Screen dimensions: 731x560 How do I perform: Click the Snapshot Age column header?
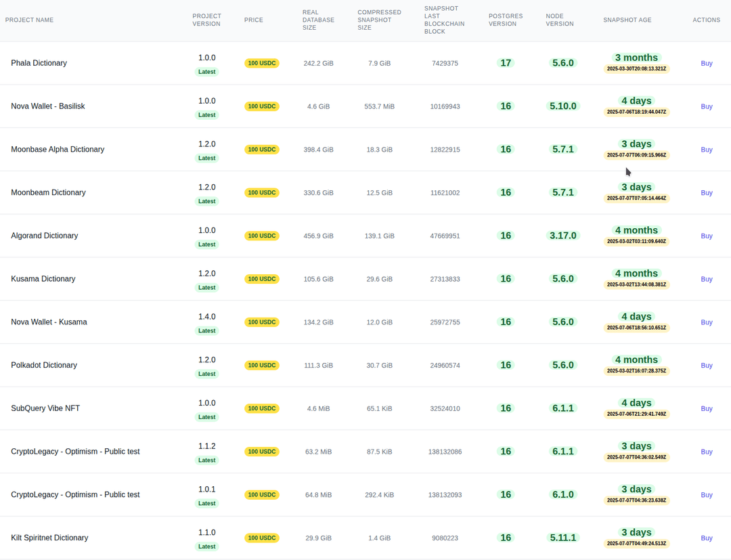[627, 20]
